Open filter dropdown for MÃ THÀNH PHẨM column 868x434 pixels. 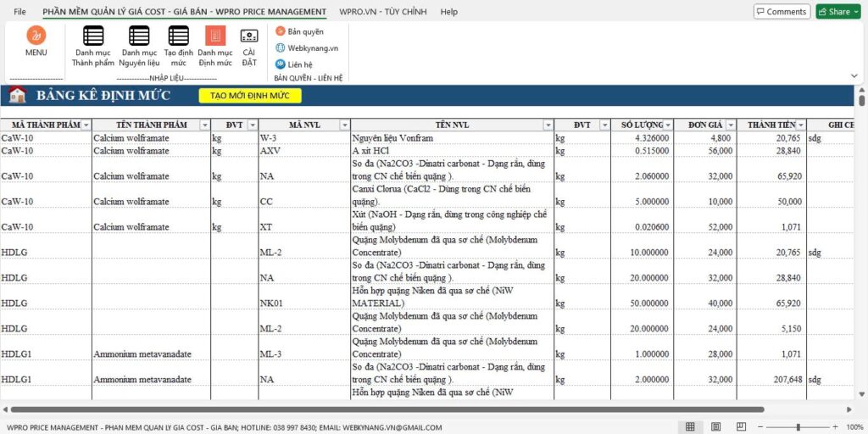pos(86,125)
